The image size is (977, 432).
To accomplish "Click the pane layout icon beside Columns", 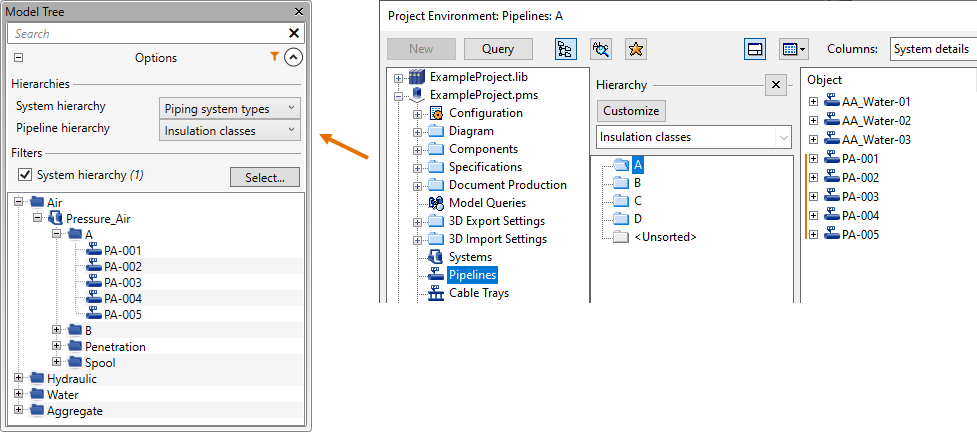I will [756, 49].
